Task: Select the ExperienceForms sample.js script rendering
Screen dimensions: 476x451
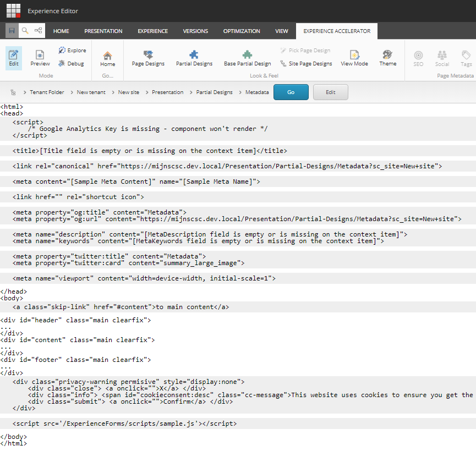Action: point(238,424)
